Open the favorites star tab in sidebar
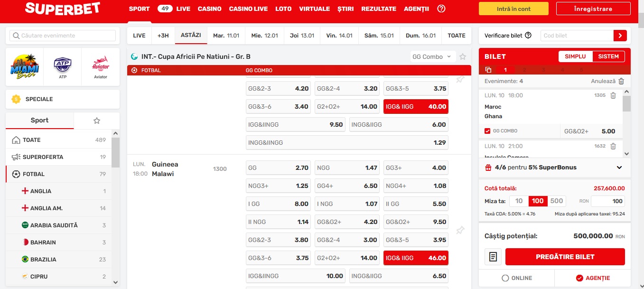The width and height of the screenshot is (644, 289). (x=97, y=121)
